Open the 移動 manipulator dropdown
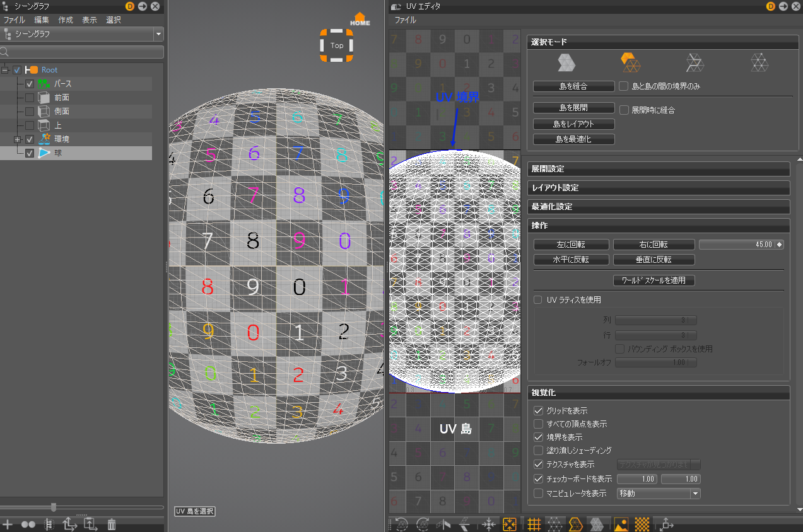Screen dimensions: 803x532 pos(659,494)
